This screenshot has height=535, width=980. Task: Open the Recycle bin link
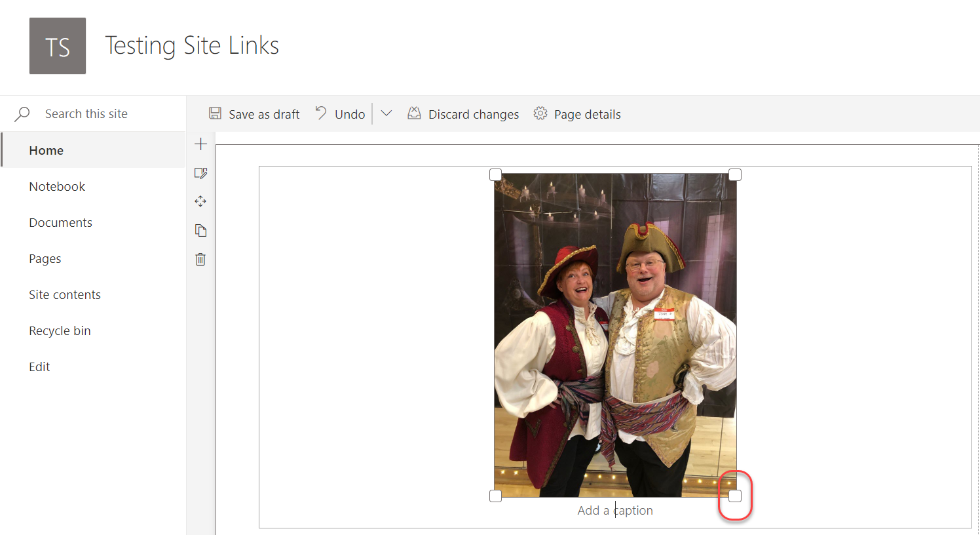tap(60, 330)
